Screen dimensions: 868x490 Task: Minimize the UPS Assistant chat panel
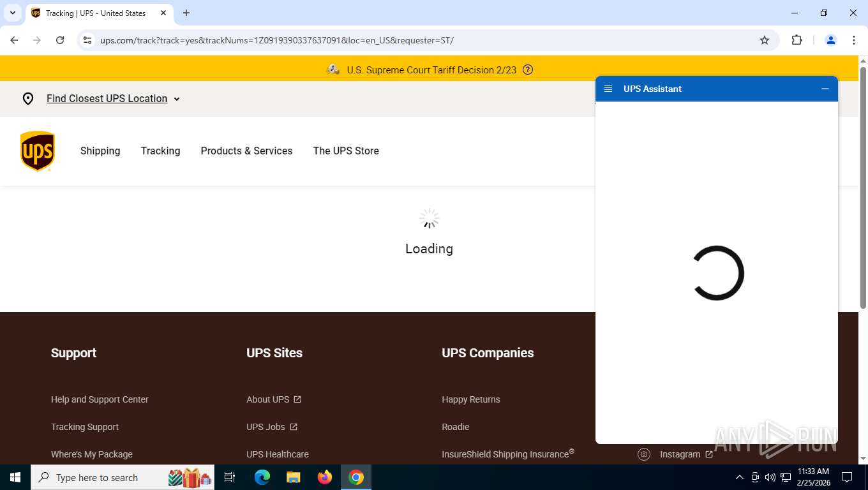(x=825, y=89)
